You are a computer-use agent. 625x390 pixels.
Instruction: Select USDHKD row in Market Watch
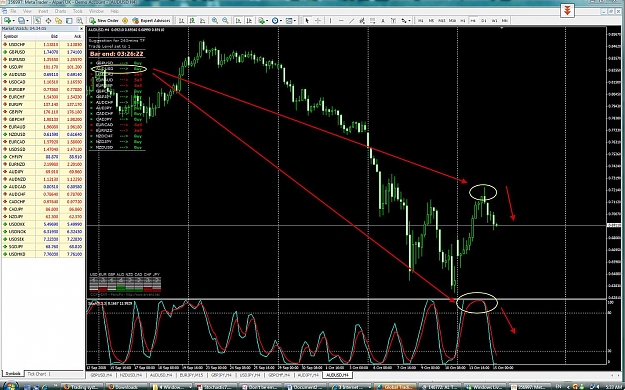pyautogui.click(x=43, y=254)
